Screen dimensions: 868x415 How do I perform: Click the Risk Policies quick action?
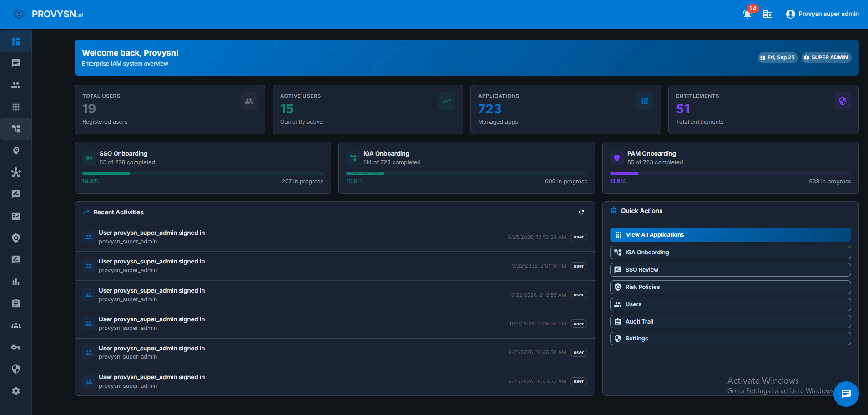point(730,287)
